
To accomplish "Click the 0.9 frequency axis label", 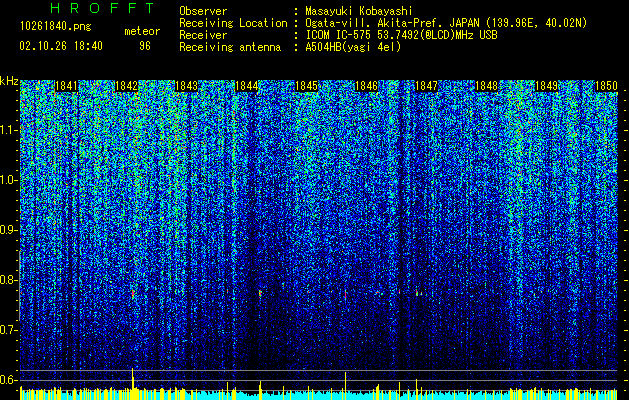I will 9,230.
